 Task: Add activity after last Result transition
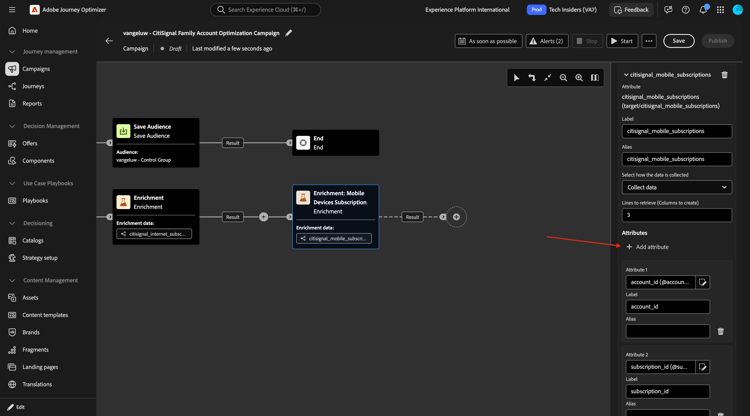click(456, 217)
